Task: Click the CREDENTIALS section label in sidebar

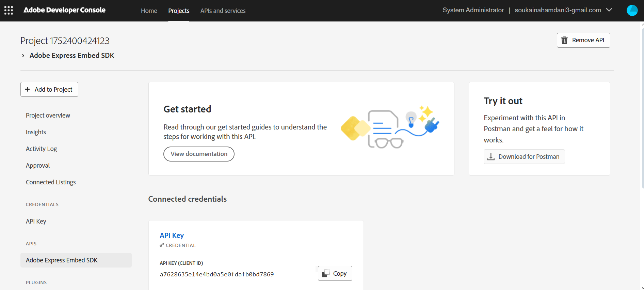Action: tap(42, 204)
